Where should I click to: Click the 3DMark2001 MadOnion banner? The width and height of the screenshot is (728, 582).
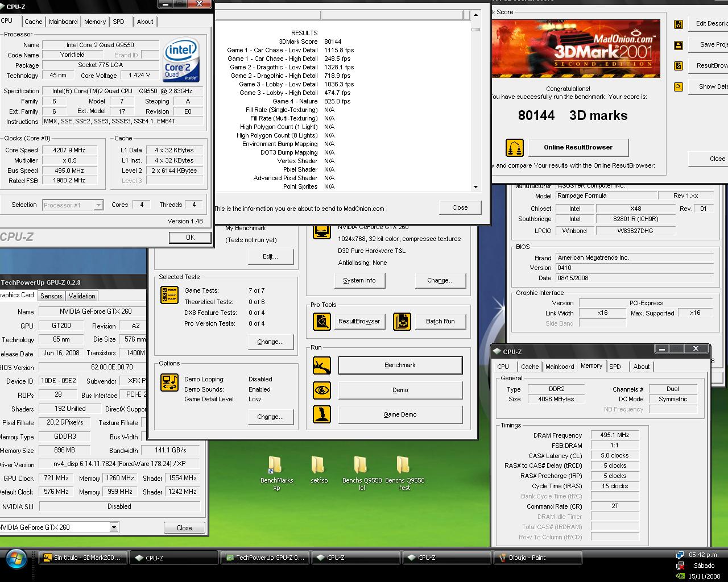tap(575, 49)
